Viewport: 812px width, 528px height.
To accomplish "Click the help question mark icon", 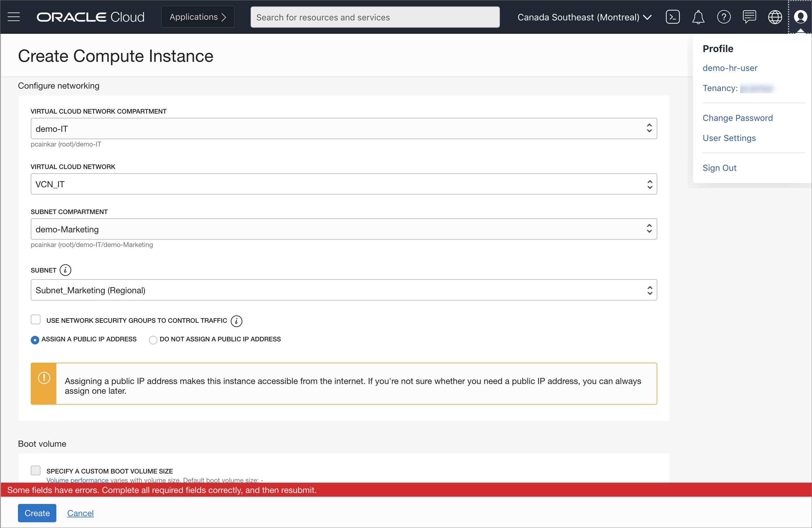I will (x=724, y=17).
